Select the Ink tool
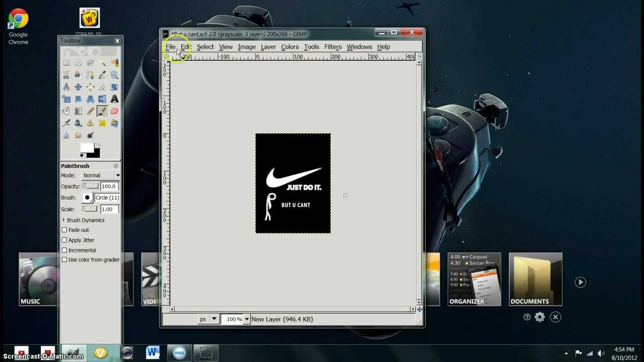The width and height of the screenshot is (644, 362). [x=78, y=123]
